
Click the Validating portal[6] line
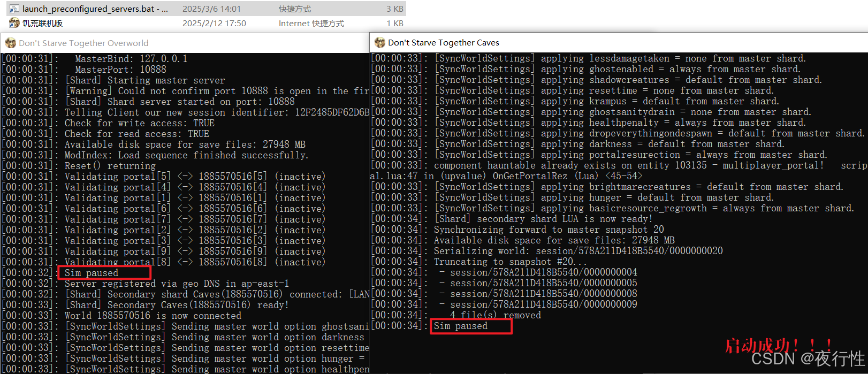tap(163, 209)
